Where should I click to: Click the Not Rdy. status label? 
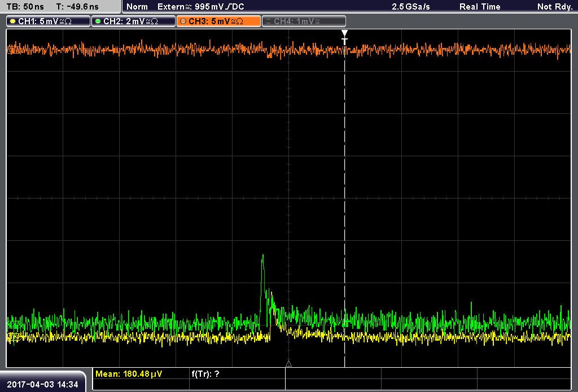(555, 7)
